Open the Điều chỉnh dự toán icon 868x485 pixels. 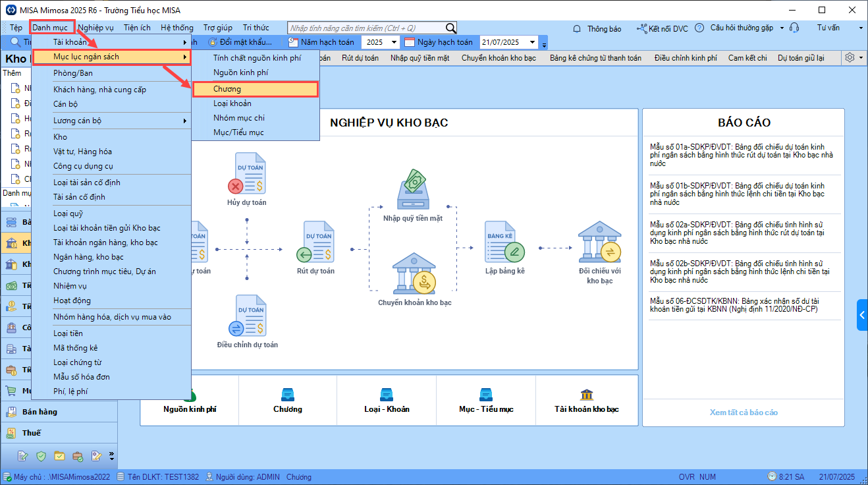(x=247, y=316)
